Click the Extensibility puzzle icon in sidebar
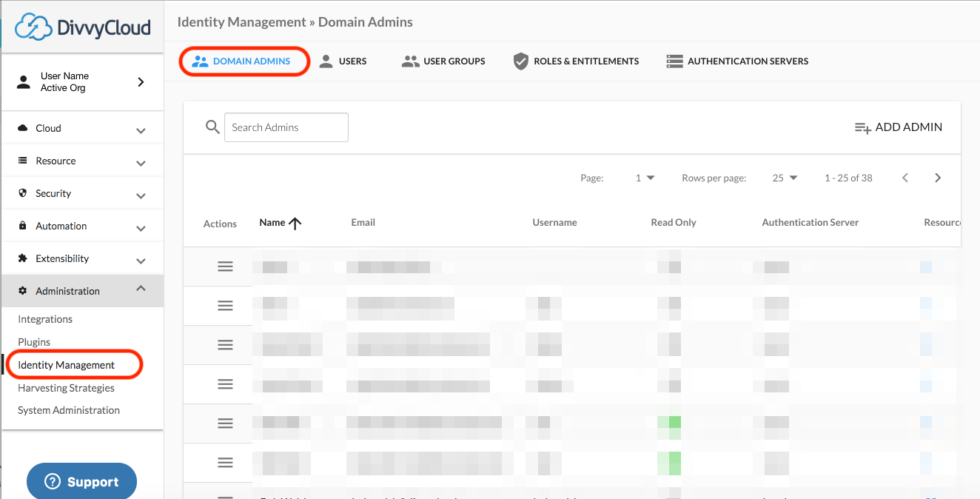The height and width of the screenshot is (499, 980). pyautogui.click(x=22, y=258)
